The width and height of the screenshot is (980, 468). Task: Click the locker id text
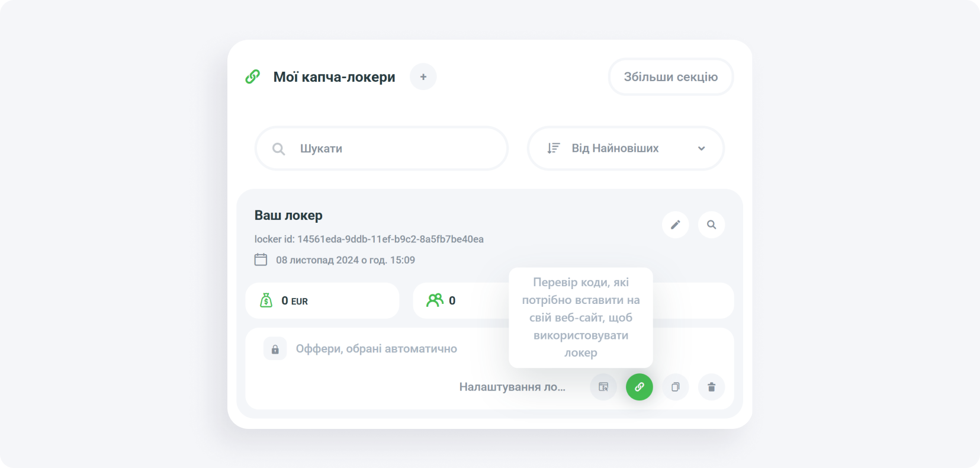(x=369, y=239)
